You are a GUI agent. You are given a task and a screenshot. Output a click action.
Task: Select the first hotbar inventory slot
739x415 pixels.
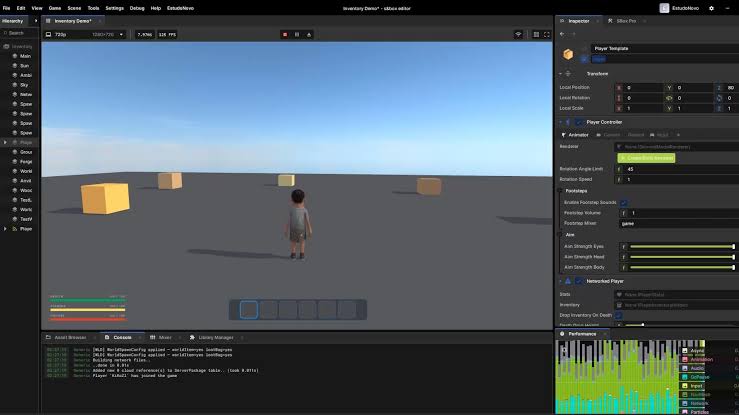[x=249, y=310]
